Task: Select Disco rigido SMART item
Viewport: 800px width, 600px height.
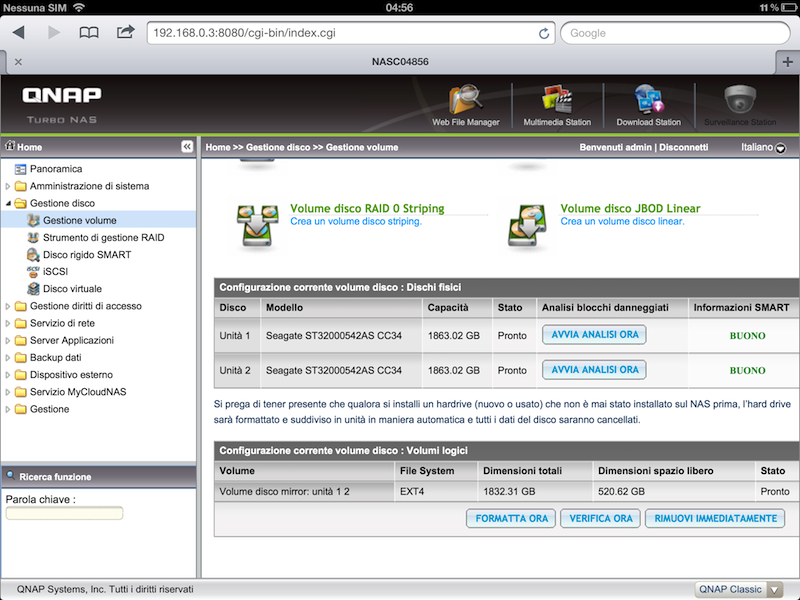Action: [x=87, y=255]
